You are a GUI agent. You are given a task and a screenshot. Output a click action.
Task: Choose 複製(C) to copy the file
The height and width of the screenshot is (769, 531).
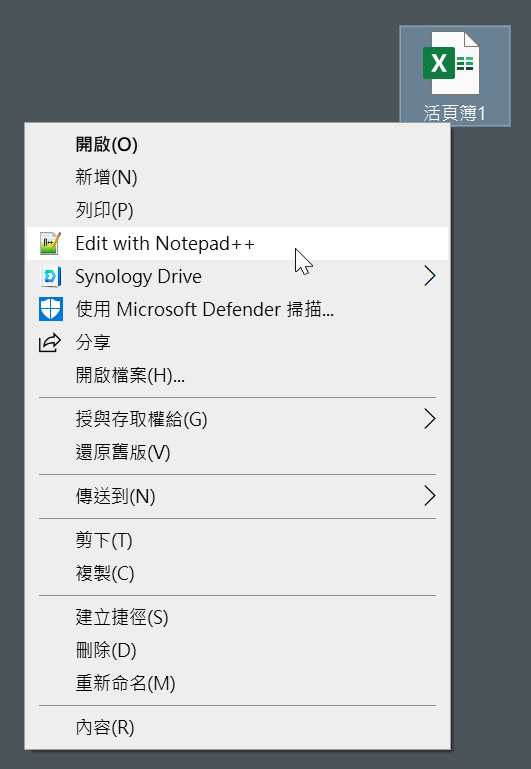tap(237, 573)
